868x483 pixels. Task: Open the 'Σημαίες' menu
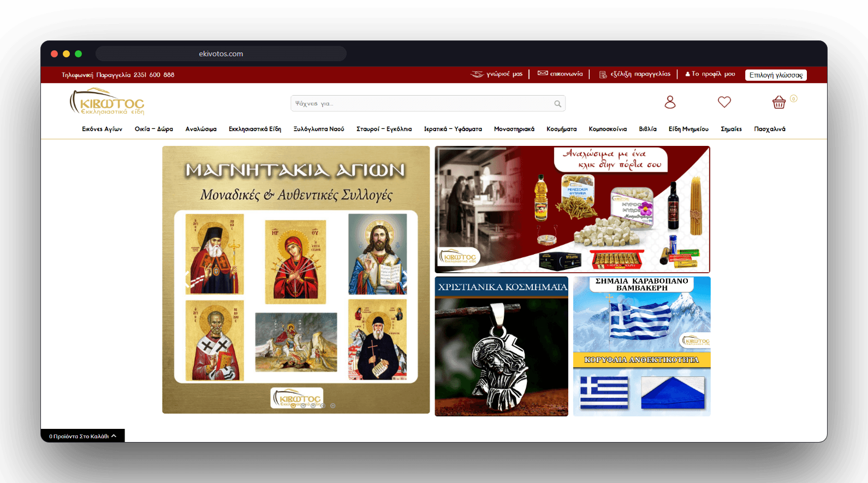coord(732,129)
